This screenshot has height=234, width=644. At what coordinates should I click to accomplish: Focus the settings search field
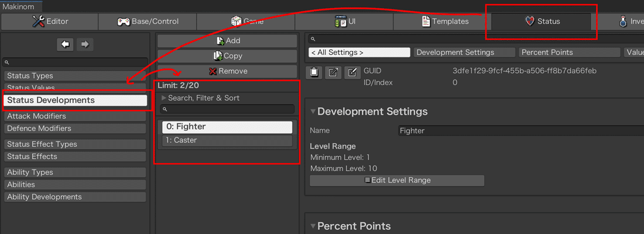point(477,39)
